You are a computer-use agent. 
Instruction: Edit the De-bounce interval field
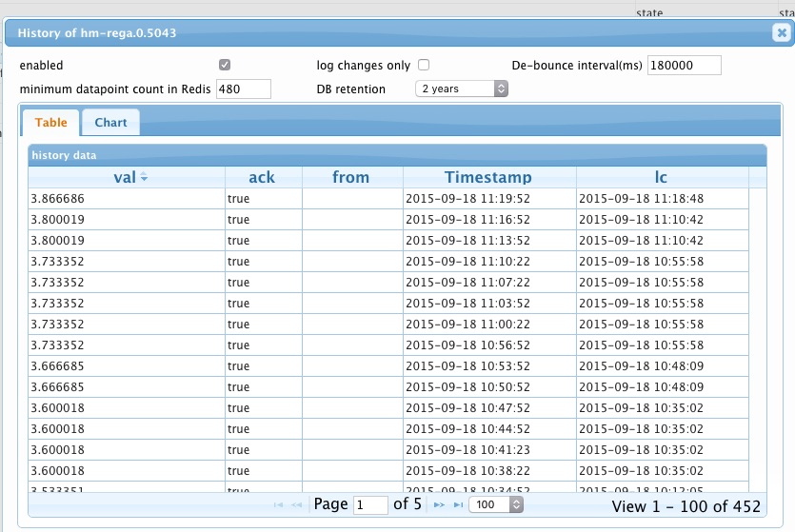tap(684, 66)
